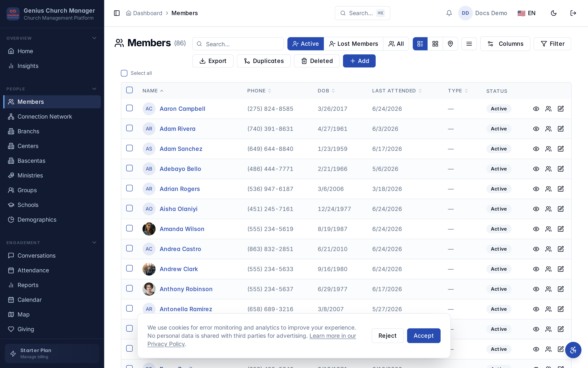Screen dimensions: 588x368
Task: Switch to dark mode moon icon
Action: click(553, 13)
